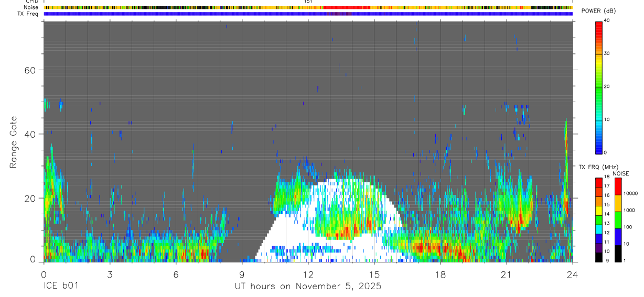
Task: Click the 1 label in noise legend
Action: pyautogui.click(x=626, y=261)
